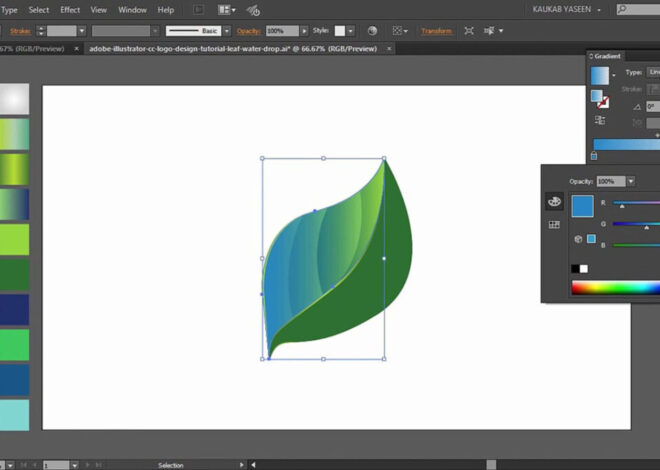Open the color popup Opacity dropdown
Image resolution: width=660 pixels, height=470 pixels.
631,181
